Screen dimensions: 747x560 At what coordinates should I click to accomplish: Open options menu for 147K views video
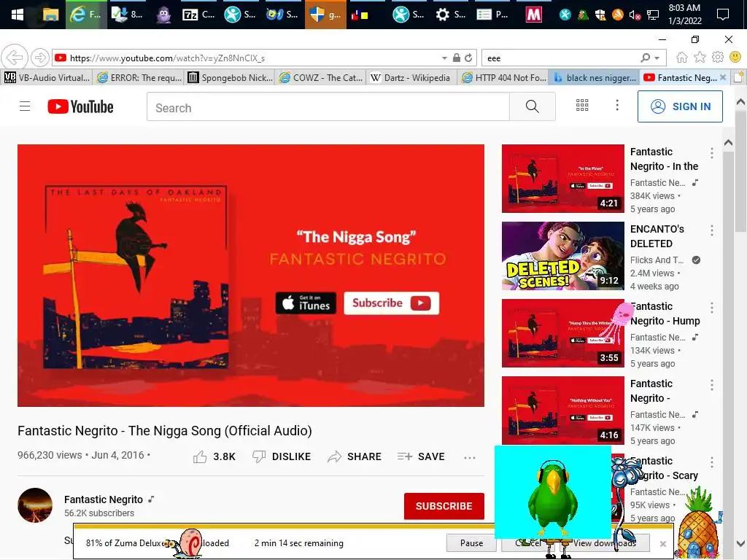(x=712, y=385)
